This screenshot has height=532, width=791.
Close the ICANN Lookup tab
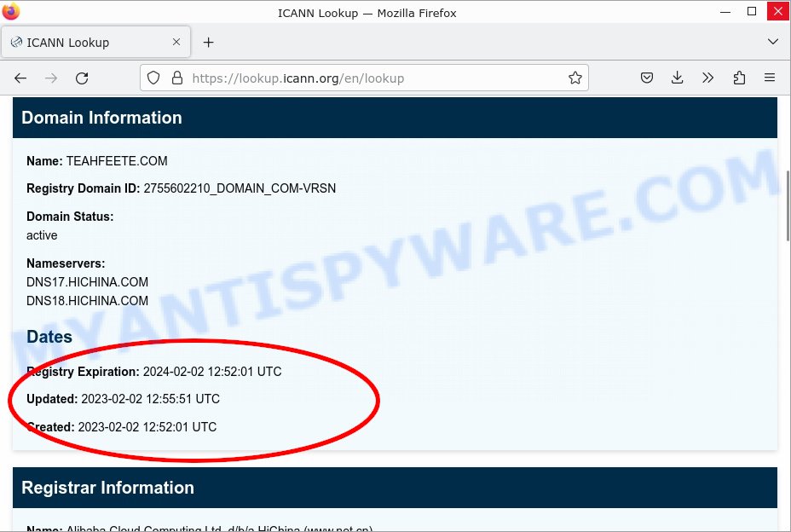176,42
